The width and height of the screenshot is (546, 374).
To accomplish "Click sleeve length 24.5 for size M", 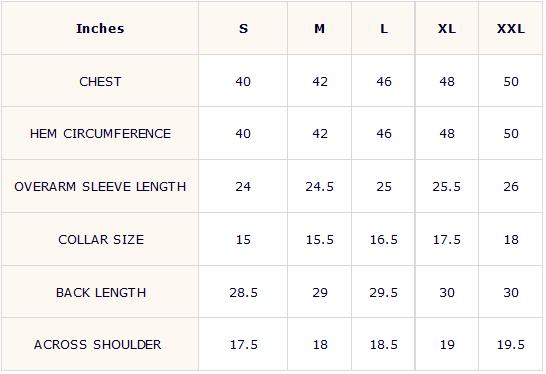I will 319,187.
